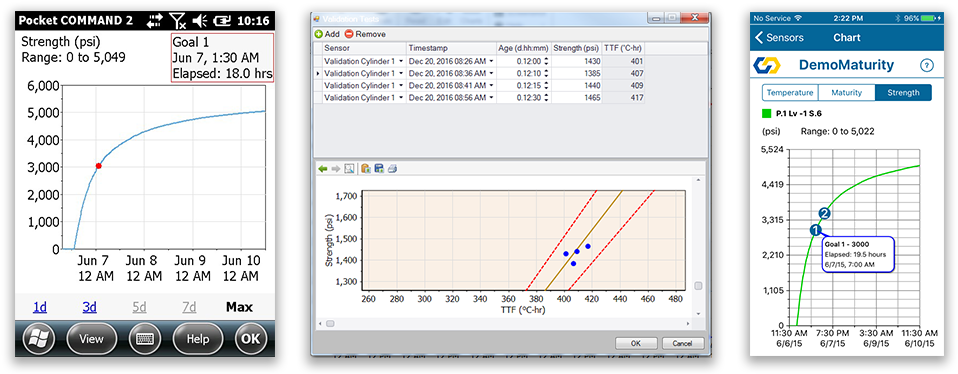Screen dimensions: 958x374
Task: Click the TTF cell showing 417
Action: click(x=623, y=98)
